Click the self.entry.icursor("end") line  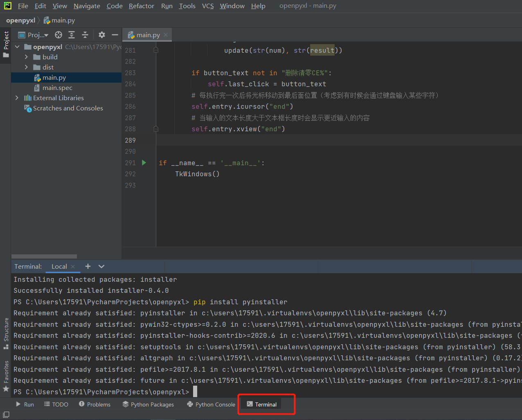click(242, 106)
